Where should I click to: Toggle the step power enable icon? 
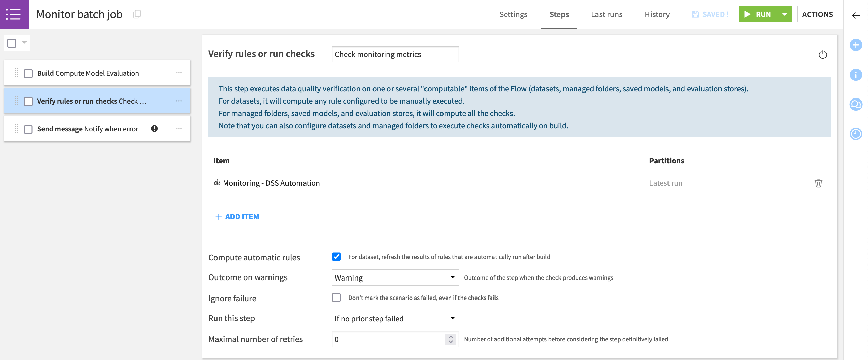pos(822,55)
